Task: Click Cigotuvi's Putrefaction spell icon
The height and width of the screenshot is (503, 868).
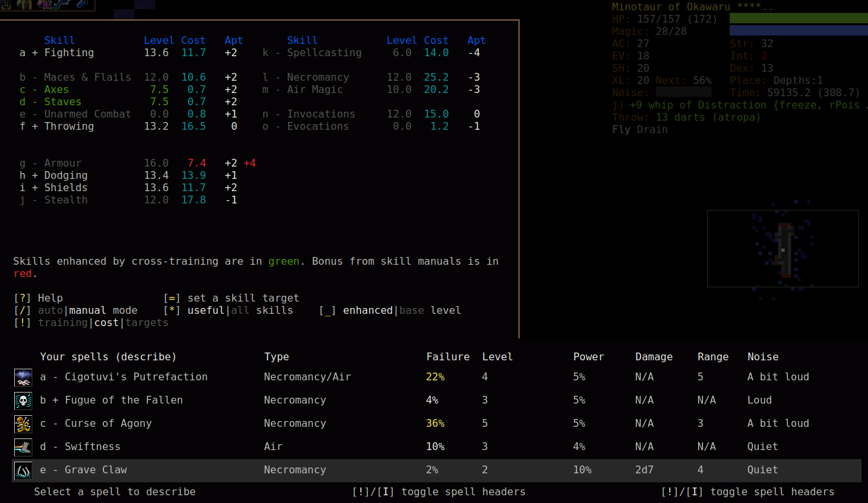Action: (x=23, y=377)
